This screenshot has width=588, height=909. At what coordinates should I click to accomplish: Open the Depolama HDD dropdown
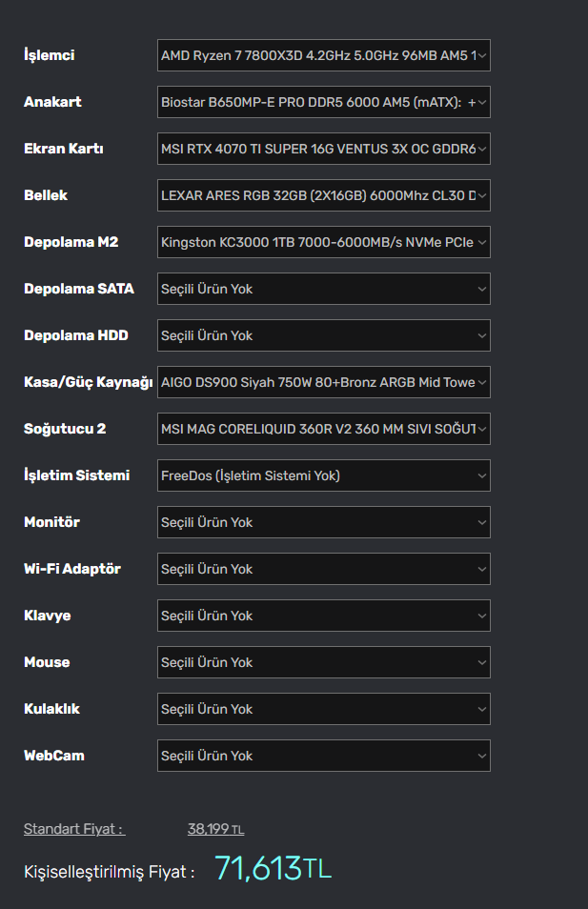point(324,335)
